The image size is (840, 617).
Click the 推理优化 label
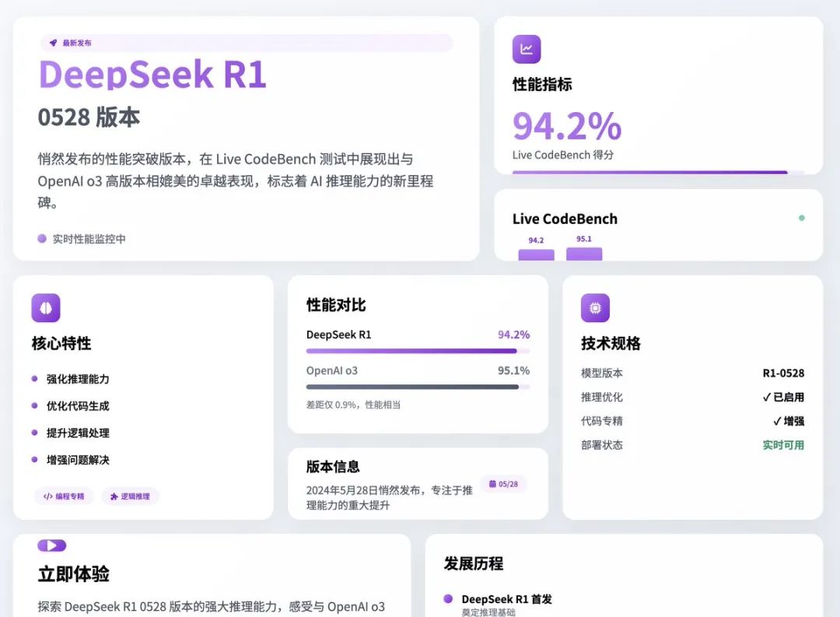601,398
